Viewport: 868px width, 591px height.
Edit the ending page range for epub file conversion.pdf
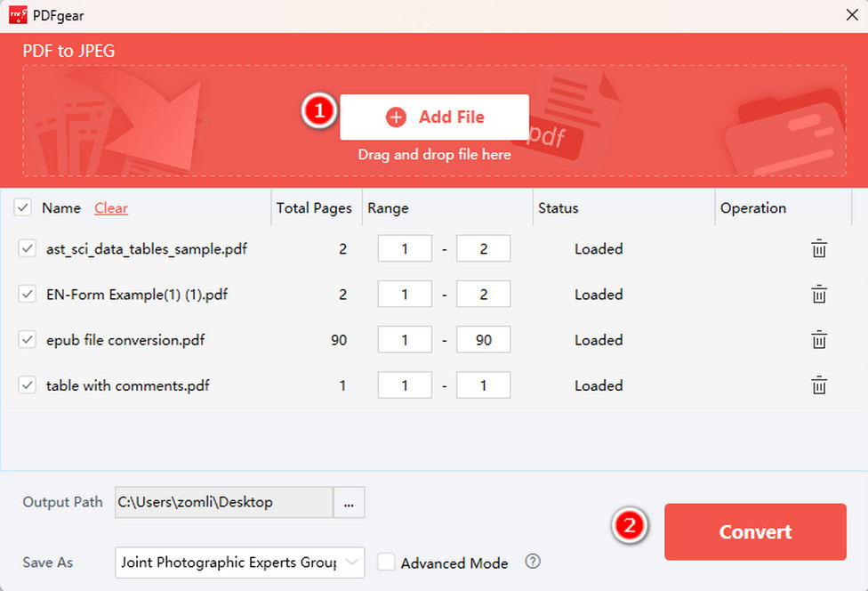click(x=483, y=339)
